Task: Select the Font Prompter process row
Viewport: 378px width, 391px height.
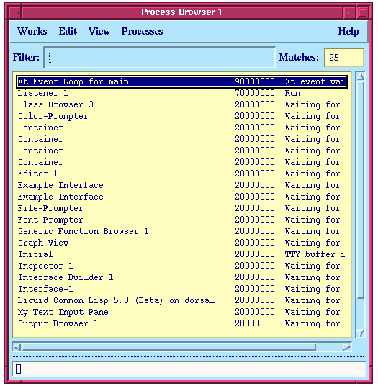Action: point(182,220)
